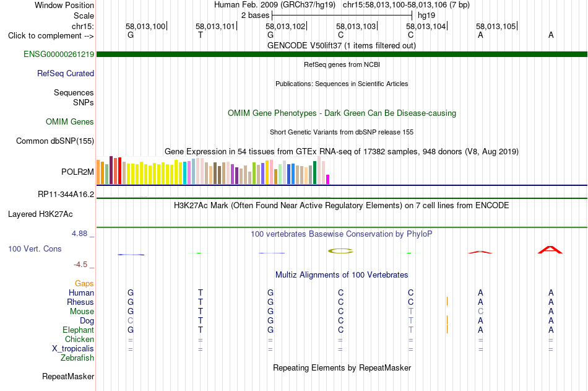The height and width of the screenshot is (391, 588).
Task: Select the Zebrafish species row label
Action: 77,358
